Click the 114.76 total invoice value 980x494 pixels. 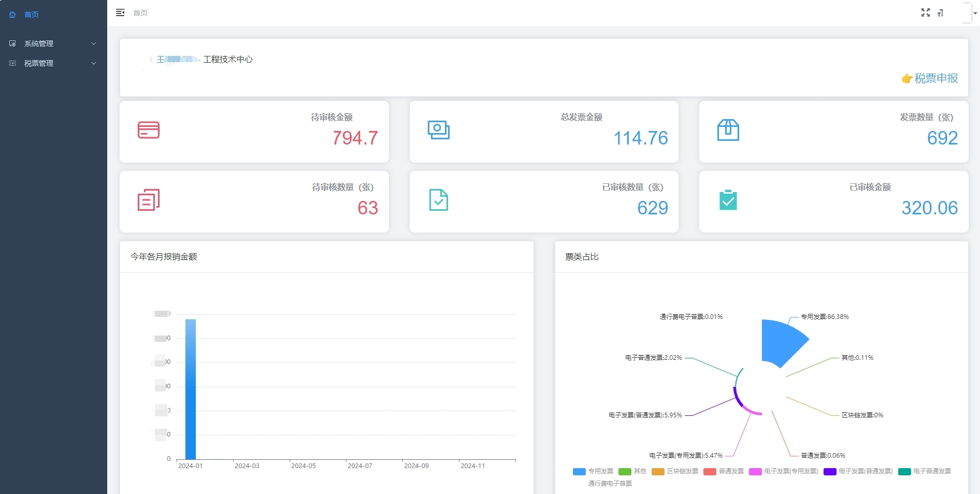641,138
